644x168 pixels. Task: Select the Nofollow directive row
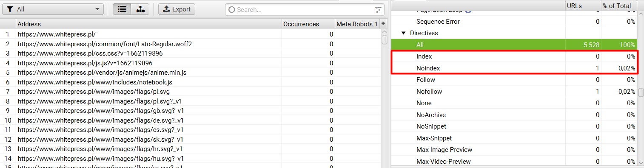click(514, 91)
